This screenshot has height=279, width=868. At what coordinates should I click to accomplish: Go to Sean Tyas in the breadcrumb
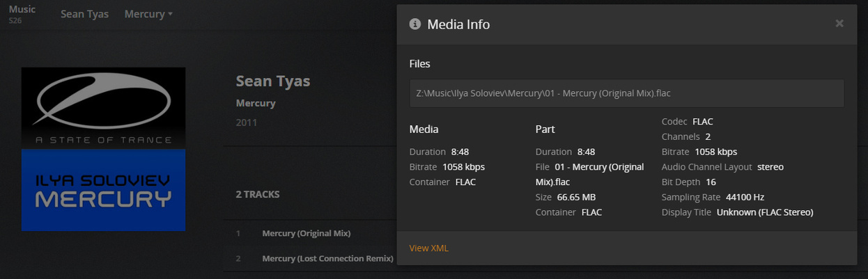pyautogui.click(x=84, y=14)
